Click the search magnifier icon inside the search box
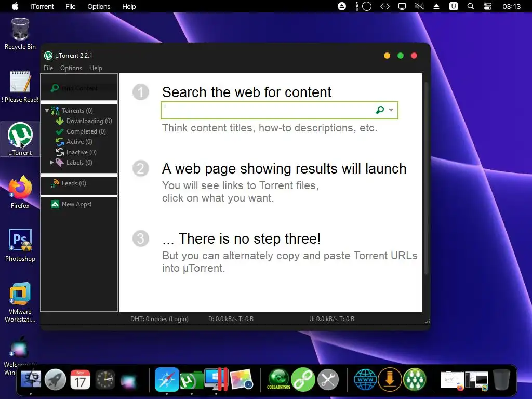 pos(380,110)
